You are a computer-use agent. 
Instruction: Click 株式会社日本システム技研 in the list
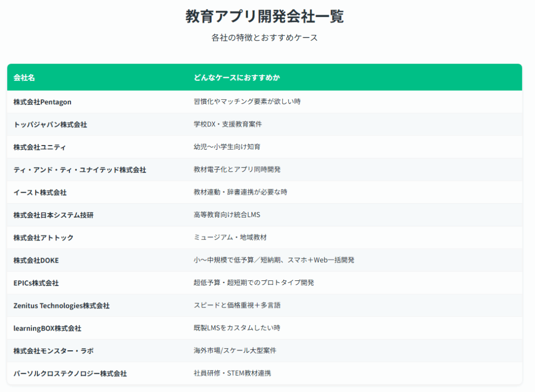pyautogui.click(x=53, y=215)
